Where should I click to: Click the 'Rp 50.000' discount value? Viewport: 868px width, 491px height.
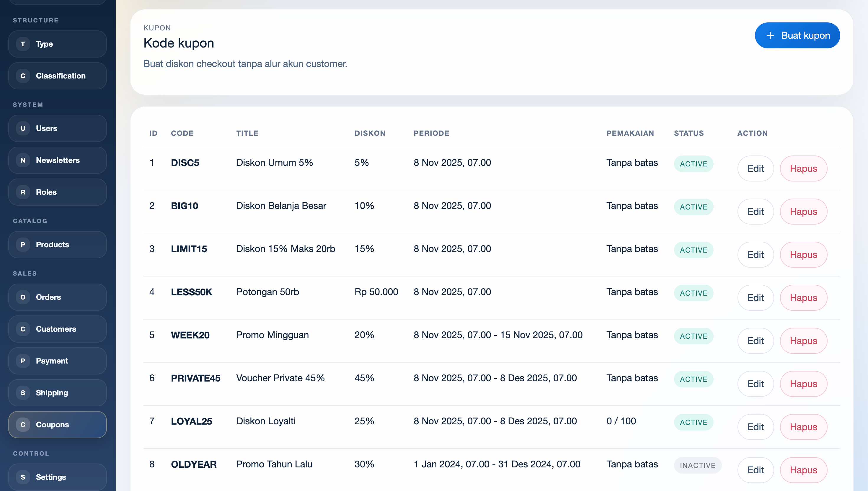(x=376, y=292)
